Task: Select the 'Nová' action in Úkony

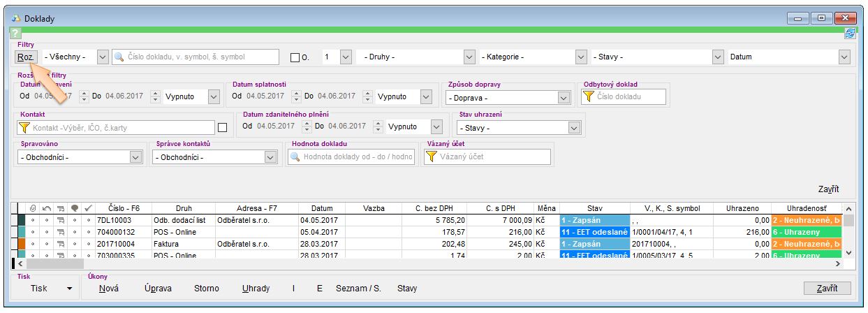Action: tap(109, 289)
